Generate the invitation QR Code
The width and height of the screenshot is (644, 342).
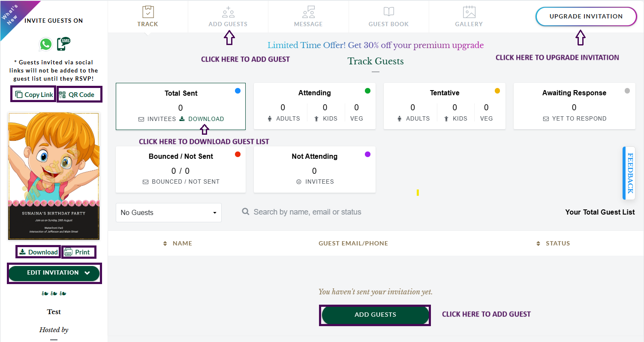tap(79, 94)
